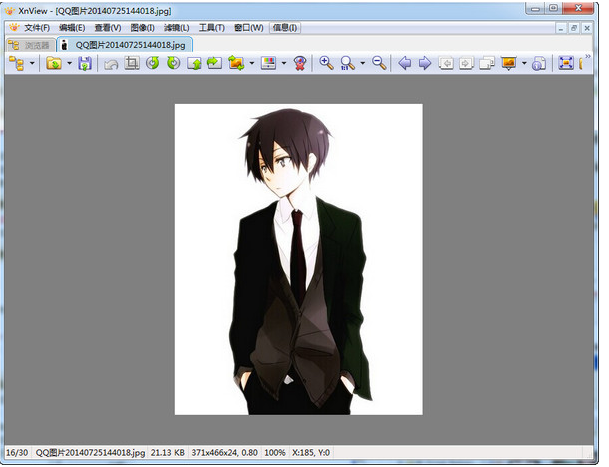Open the 图像(I) menu
This screenshot has width=609, height=467.
(143, 28)
